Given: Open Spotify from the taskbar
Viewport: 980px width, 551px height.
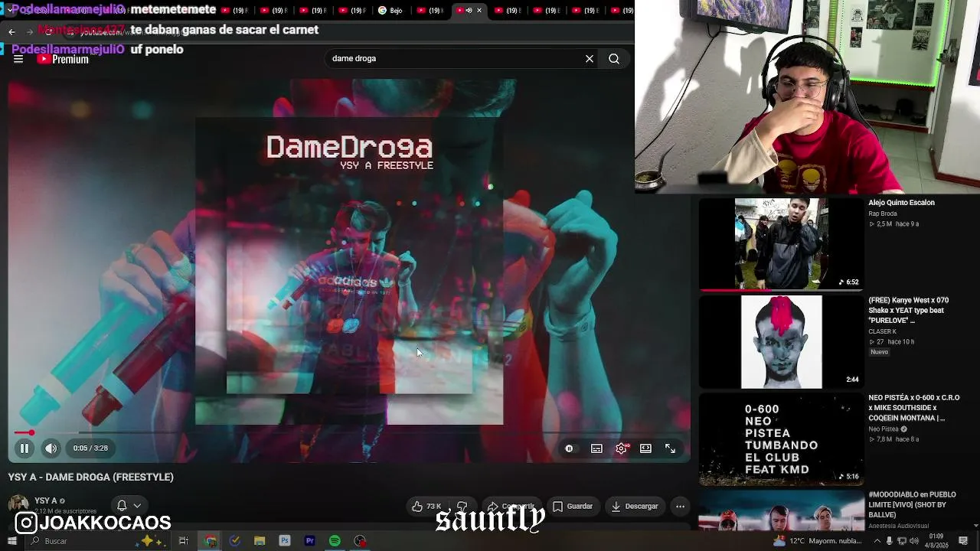Looking at the screenshot, I should coord(335,541).
